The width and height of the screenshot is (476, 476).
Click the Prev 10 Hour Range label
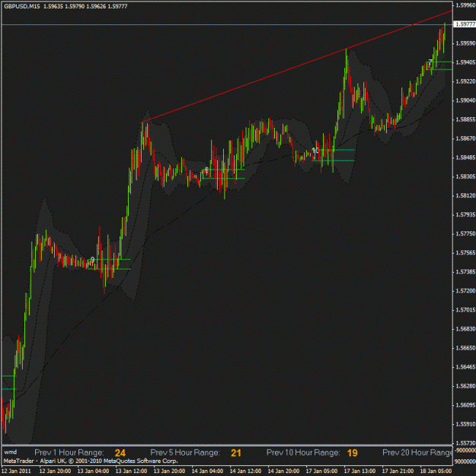[303, 452]
